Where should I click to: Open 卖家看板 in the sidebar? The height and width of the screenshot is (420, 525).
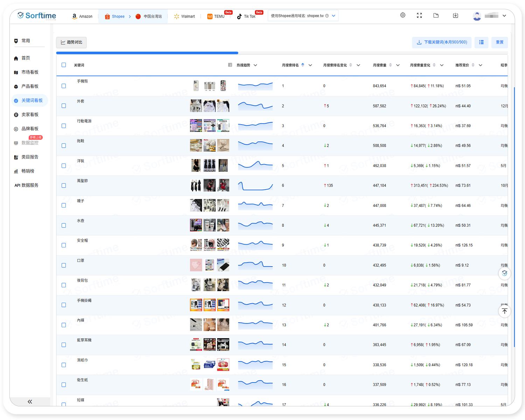(30, 115)
